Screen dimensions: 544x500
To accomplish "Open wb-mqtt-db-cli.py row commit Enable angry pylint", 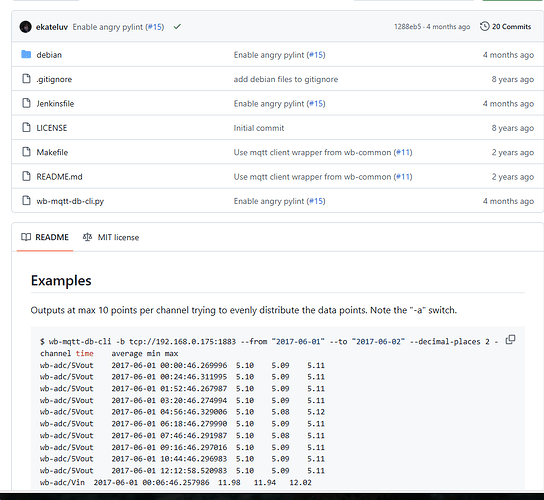I will click(x=269, y=201).
